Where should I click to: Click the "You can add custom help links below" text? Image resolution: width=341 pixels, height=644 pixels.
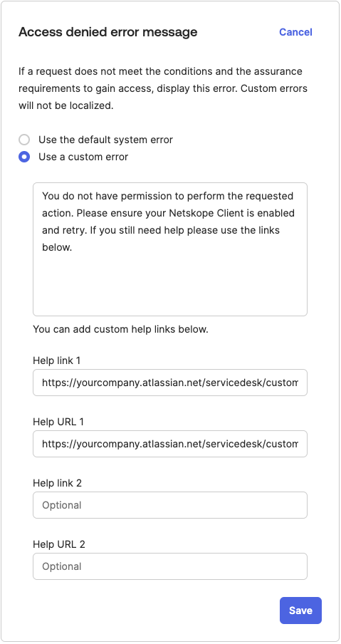click(120, 329)
